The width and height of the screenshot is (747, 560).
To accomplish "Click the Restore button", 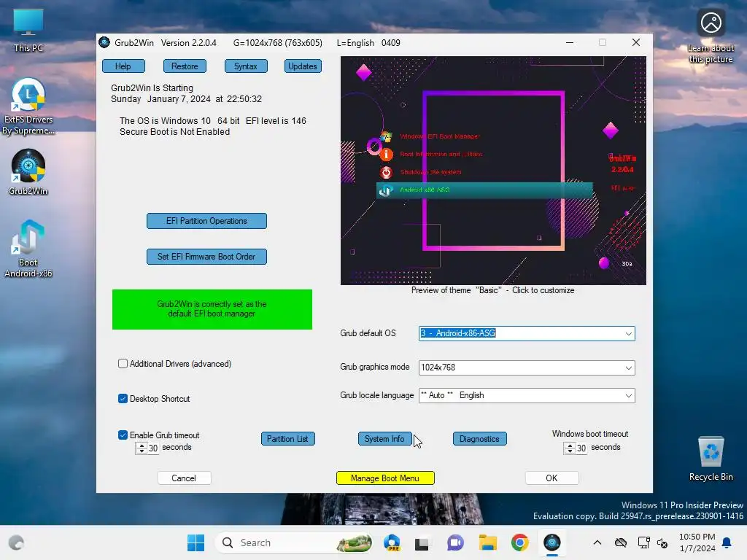I will pos(185,66).
